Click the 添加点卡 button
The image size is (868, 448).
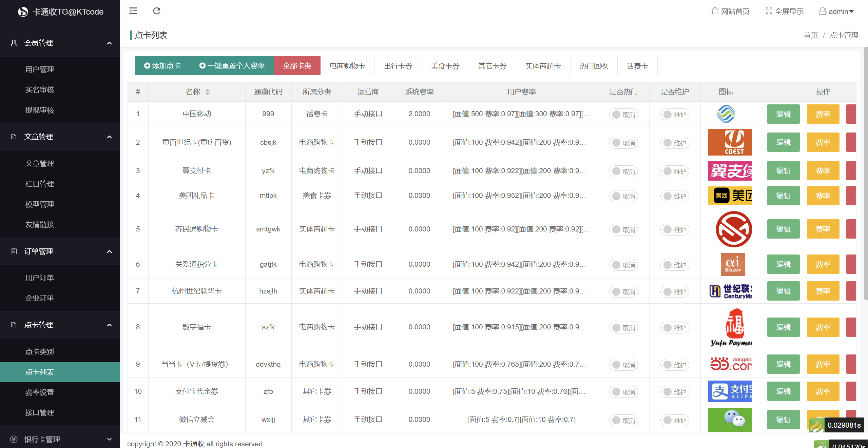(x=162, y=66)
